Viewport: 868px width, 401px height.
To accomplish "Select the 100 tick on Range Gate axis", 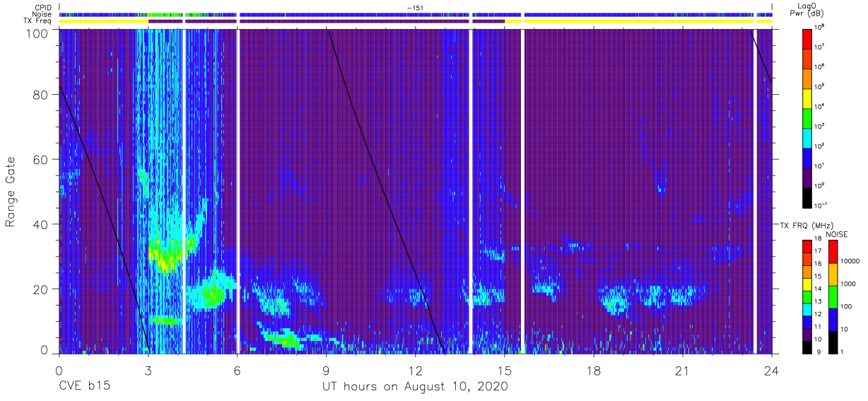I will pyautogui.click(x=37, y=33).
